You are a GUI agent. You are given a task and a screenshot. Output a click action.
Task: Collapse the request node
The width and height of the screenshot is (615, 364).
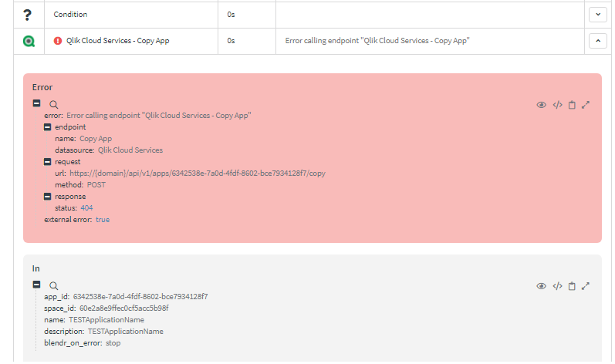click(x=47, y=162)
